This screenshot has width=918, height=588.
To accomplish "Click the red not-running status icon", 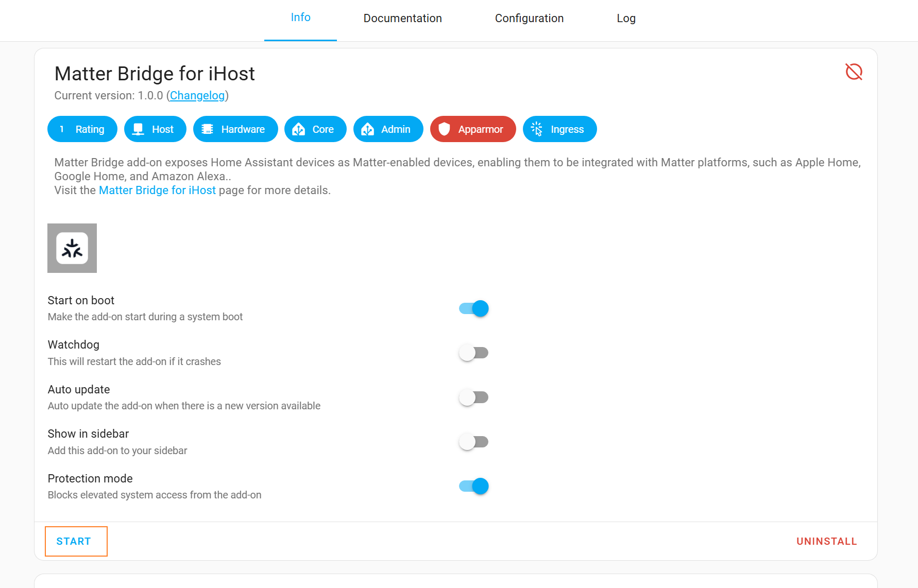I will click(854, 72).
